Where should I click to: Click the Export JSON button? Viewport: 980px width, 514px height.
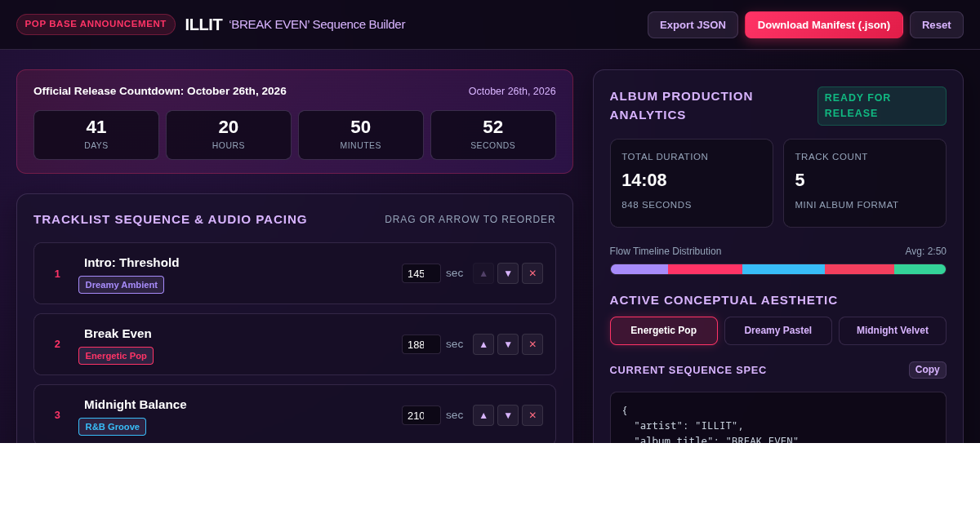[x=693, y=24]
